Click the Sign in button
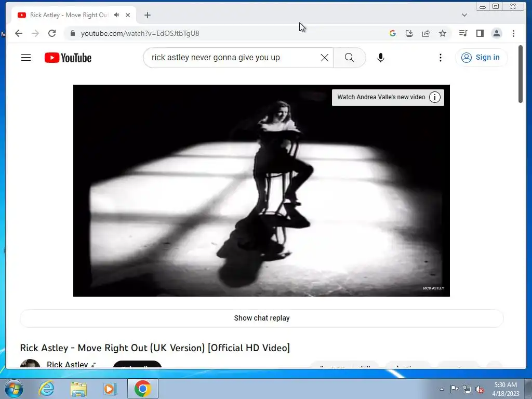This screenshot has width=532, height=399. (x=481, y=57)
